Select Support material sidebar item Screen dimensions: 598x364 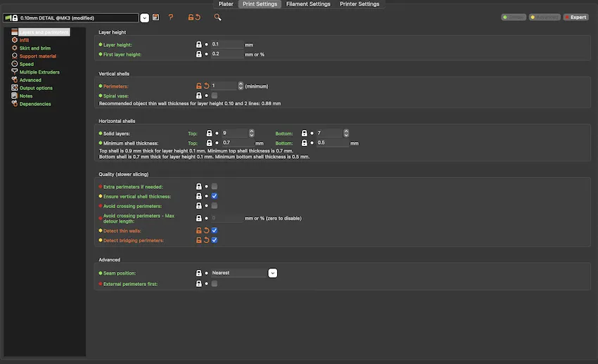click(x=38, y=56)
